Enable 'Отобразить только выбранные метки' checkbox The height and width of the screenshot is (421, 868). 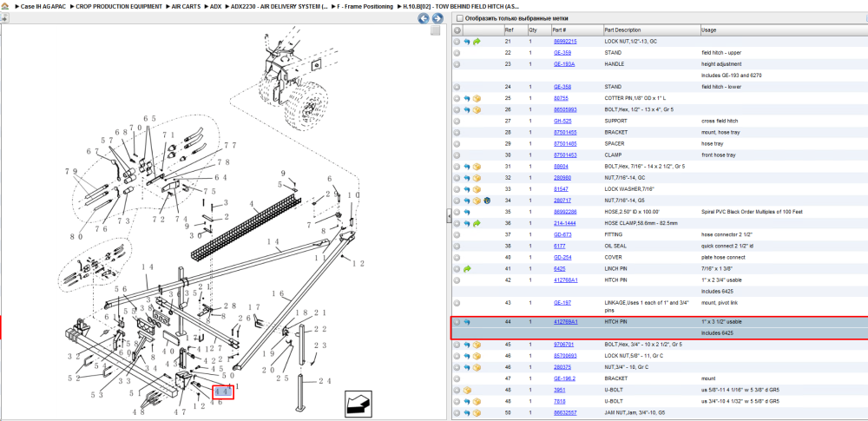point(459,18)
